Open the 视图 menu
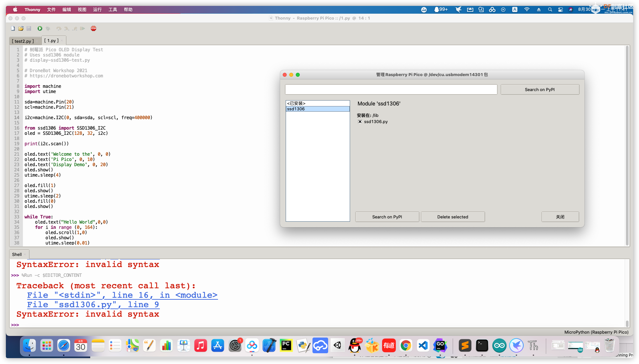 pos(82,9)
